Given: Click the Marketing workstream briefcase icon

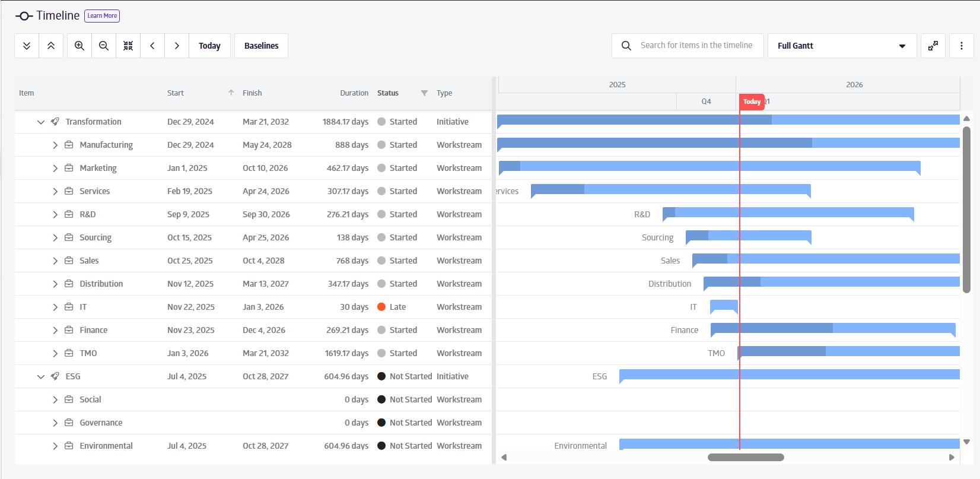Looking at the screenshot, I should point(69,168).
